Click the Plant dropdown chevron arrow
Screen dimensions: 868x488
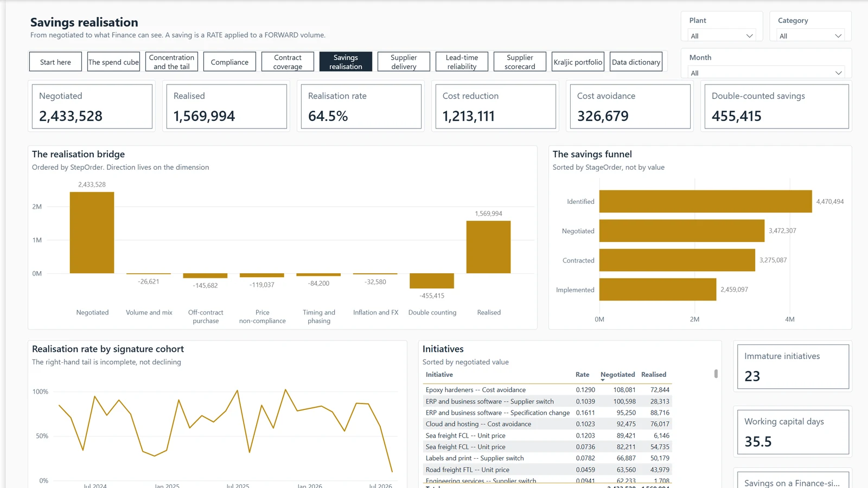[x=749, y=36]
